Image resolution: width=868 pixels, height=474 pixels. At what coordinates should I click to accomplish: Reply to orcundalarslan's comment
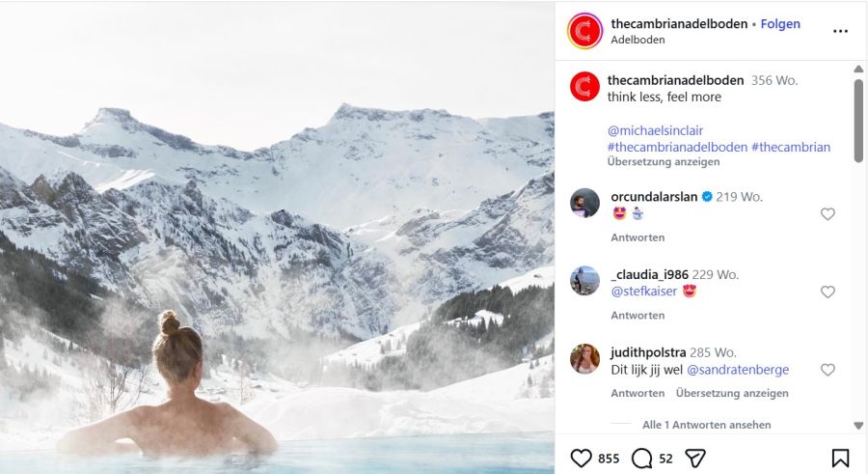[x=637, y=237]
